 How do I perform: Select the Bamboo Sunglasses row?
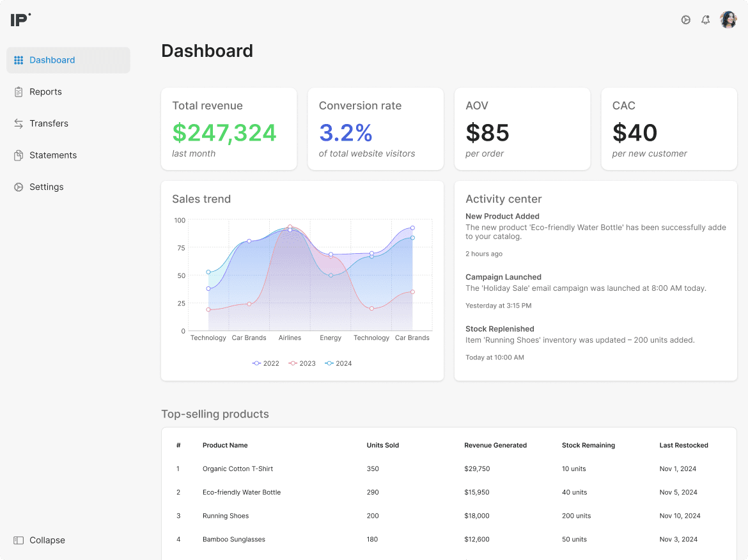click(449, 540)
